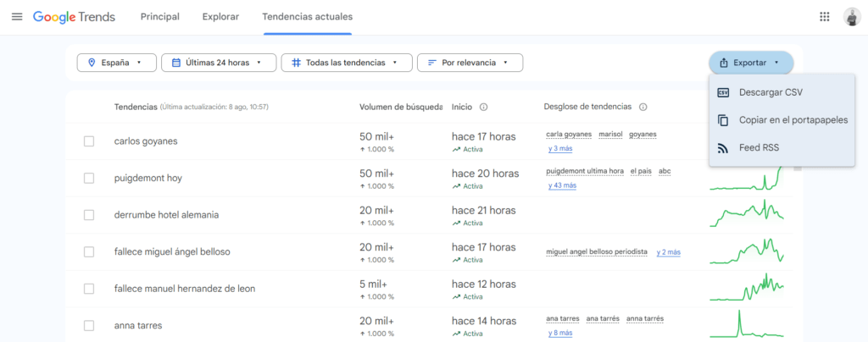This screenshot has width=868, height=342.
Task: Open fallece manuel hernandez de leon trend
Action: 184,289
